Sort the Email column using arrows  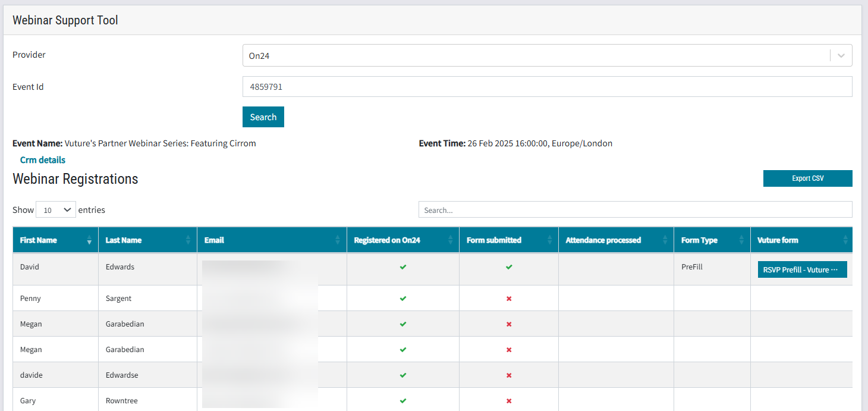(338, 240)
